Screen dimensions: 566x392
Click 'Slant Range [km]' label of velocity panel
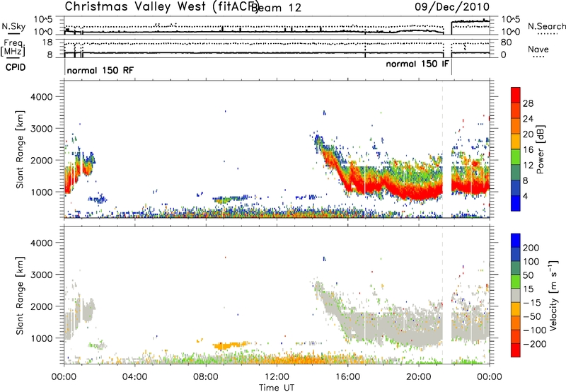click(x=20, y=296)
